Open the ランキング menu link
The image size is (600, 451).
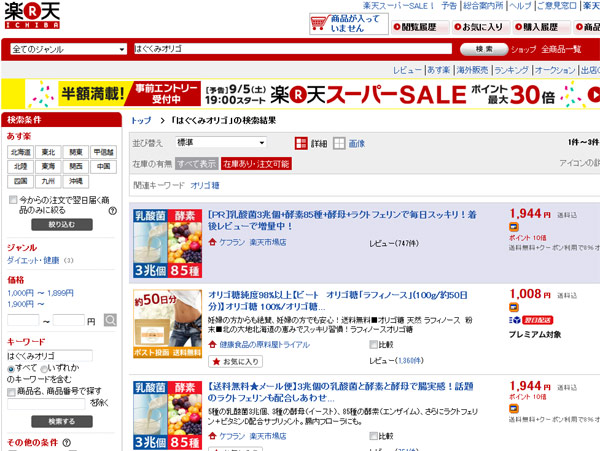pyautogui.click(x=511, y=70)
